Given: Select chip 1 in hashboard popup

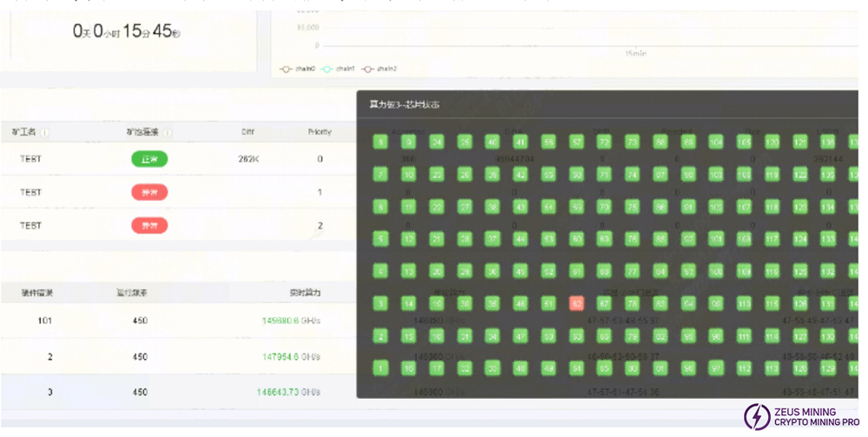Looking at the screenshot, I should click(380, 368).
